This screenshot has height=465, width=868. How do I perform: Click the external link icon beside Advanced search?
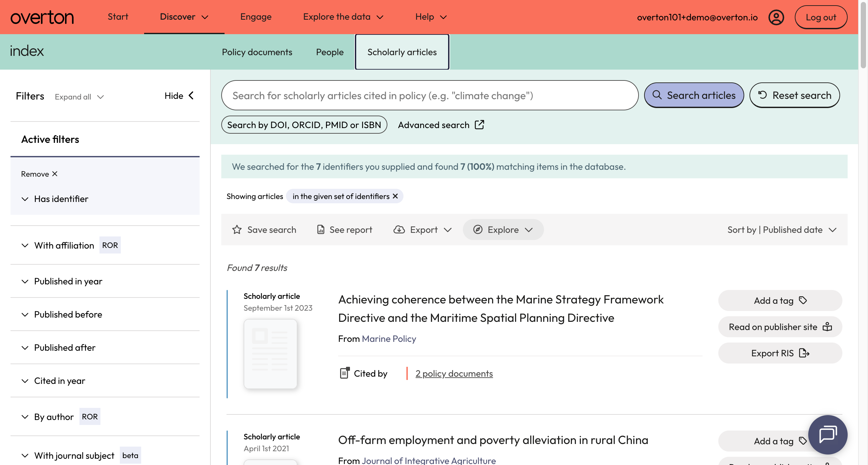pyautogui.click(x=480, y=125)
